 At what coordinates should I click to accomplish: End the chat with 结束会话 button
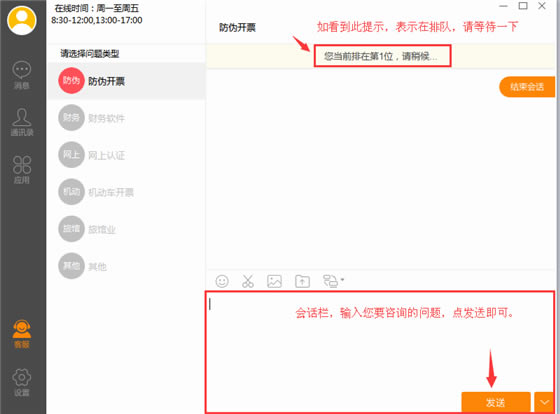coord(527,87)
